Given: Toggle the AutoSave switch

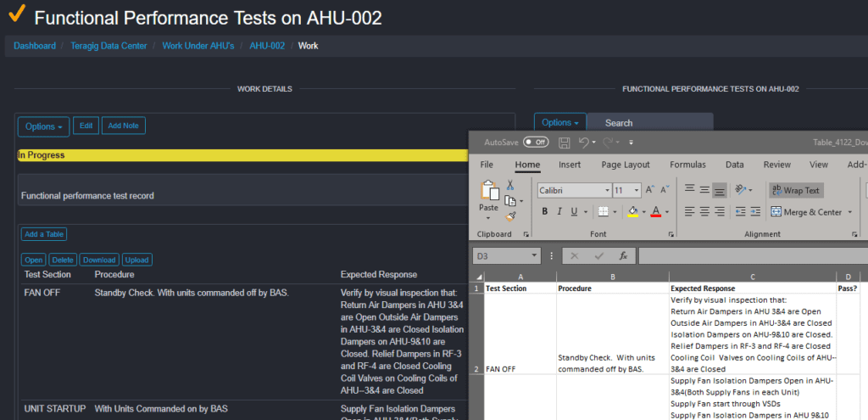Looking at the screenshot, I should tap(536, 143).
